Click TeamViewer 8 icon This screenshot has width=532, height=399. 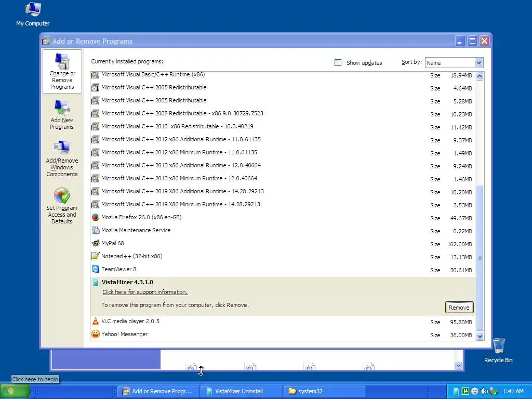(96, 270)
